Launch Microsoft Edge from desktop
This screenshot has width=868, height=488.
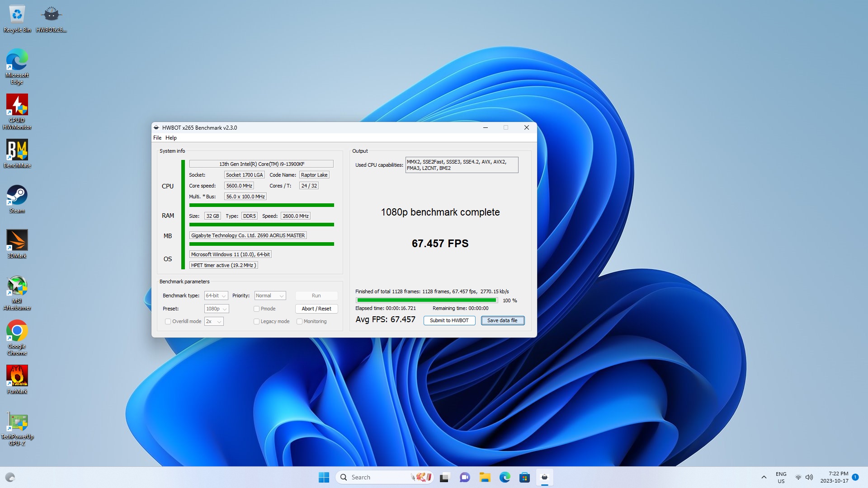coord(17,66)
